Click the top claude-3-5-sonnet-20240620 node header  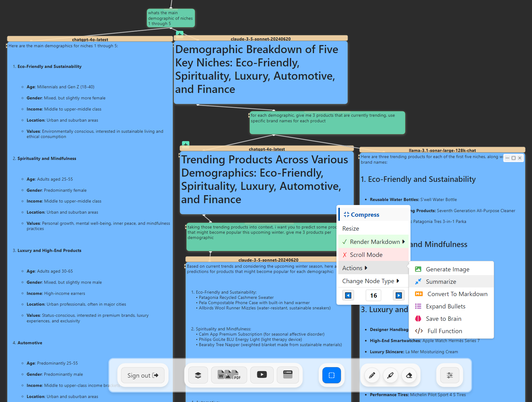coord(261,39)
